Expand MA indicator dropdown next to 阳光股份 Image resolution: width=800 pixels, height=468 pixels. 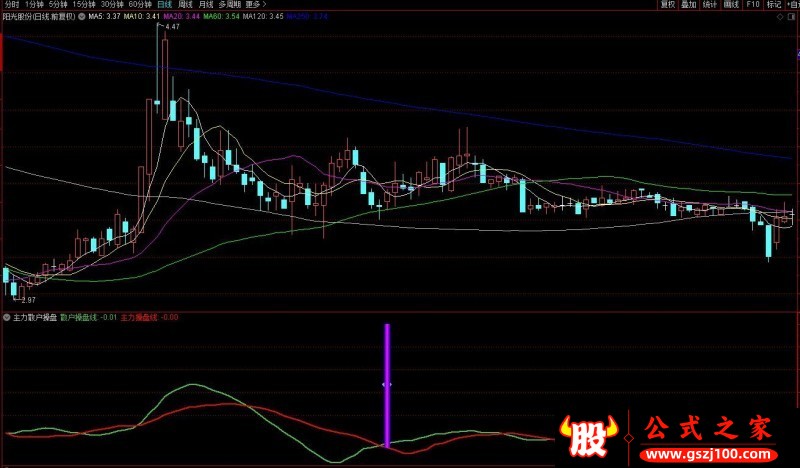coord(82,16)
